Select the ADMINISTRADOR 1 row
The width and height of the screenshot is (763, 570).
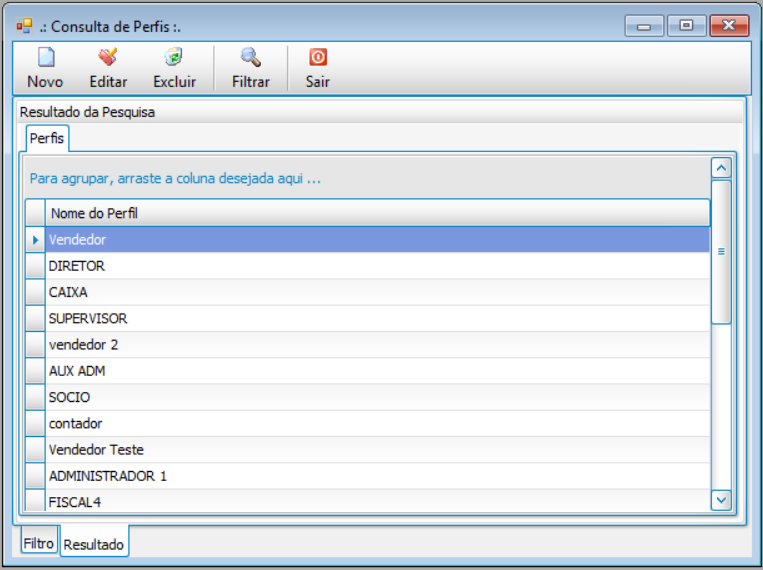coord(378,476)
